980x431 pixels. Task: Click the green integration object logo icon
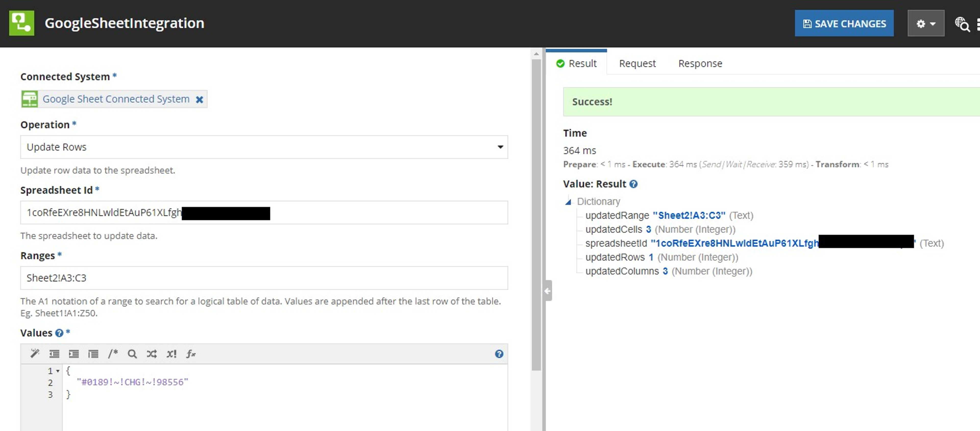tap(22, 23)
